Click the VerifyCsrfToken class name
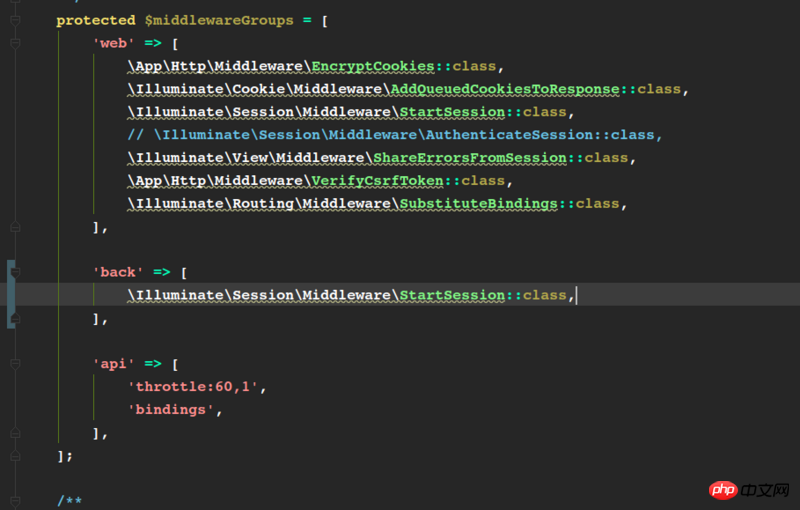Screen dimensions: 800x510 [x=378, y=181]
